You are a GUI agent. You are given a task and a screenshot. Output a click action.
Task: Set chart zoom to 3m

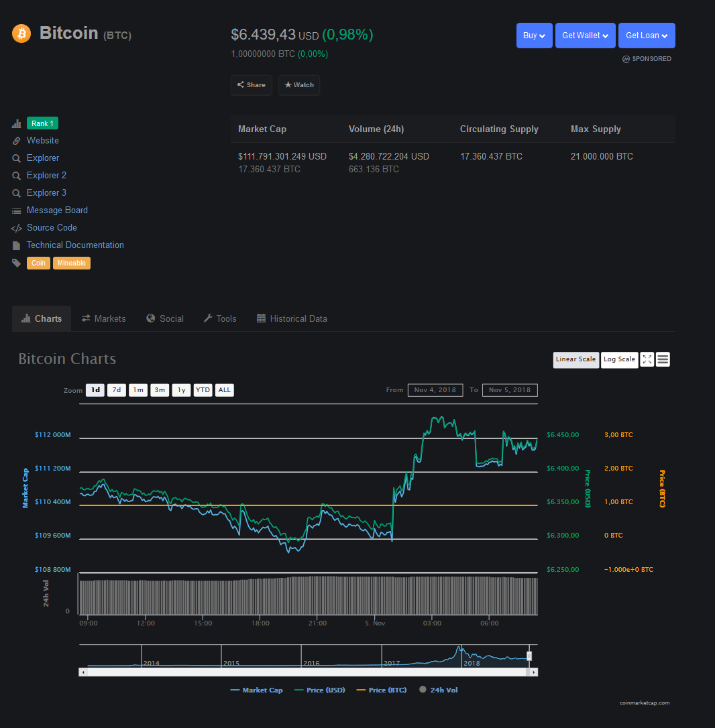tap(160, 390)
